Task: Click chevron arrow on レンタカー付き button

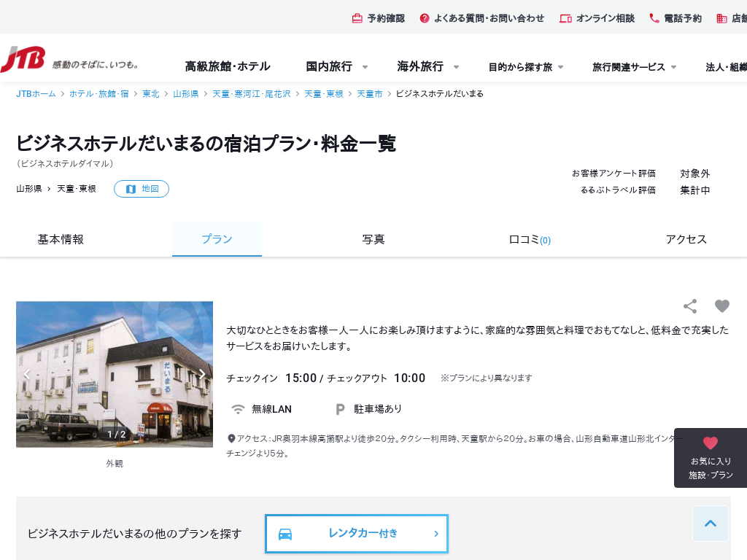Action: pyautogui.click(x=436, y=534)
